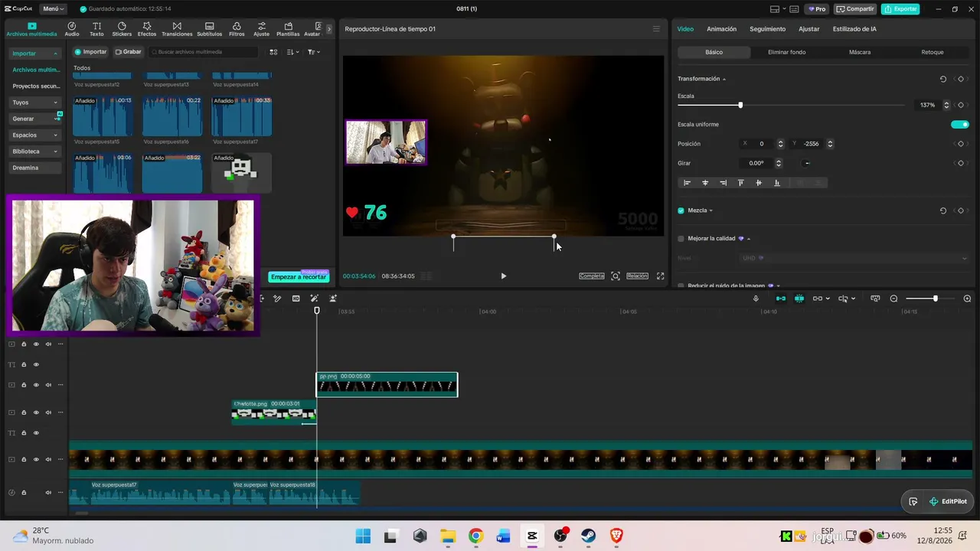Open the Plantillas panel

click(x=288, y=29)
